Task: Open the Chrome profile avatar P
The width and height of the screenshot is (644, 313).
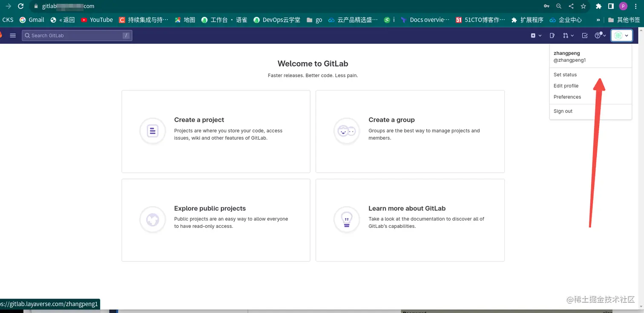Action: [x=624, y=6]
